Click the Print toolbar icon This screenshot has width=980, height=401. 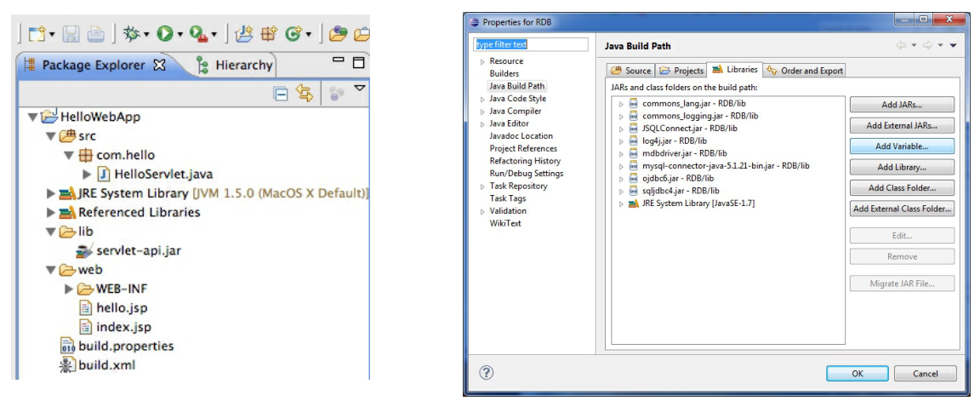95,33
